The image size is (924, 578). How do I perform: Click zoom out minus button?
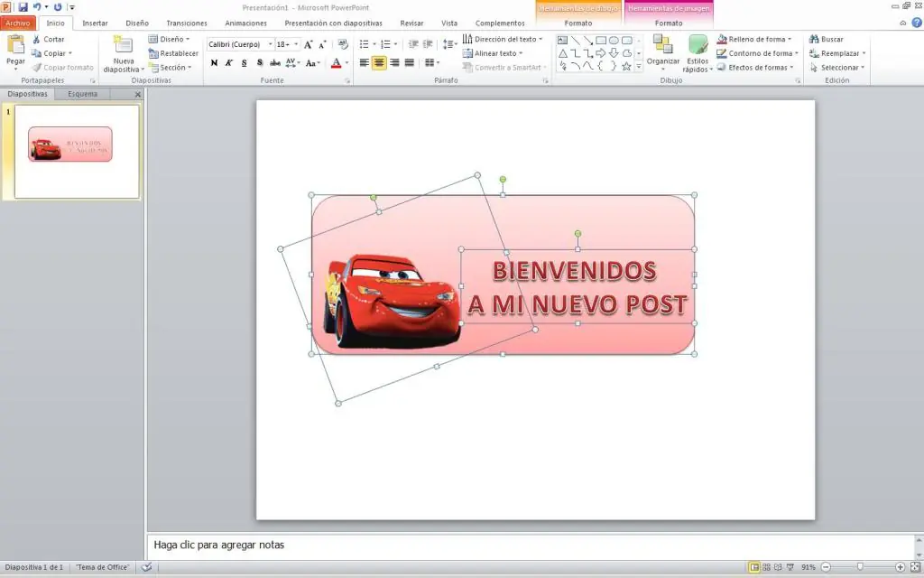826,567
